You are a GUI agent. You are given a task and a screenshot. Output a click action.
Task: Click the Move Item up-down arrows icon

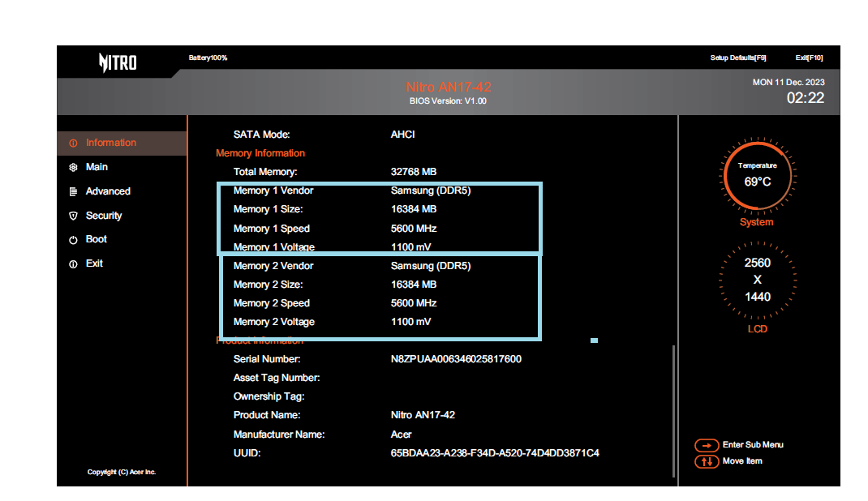click(707, 461)
